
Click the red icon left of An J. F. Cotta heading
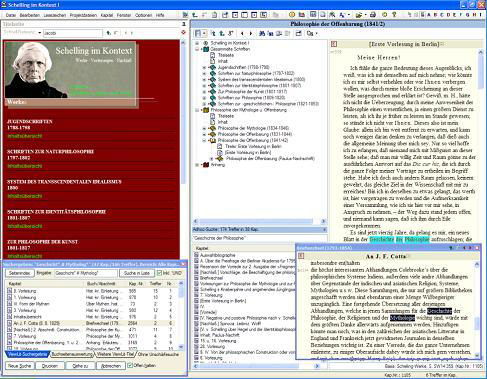(x=301, y=256)
